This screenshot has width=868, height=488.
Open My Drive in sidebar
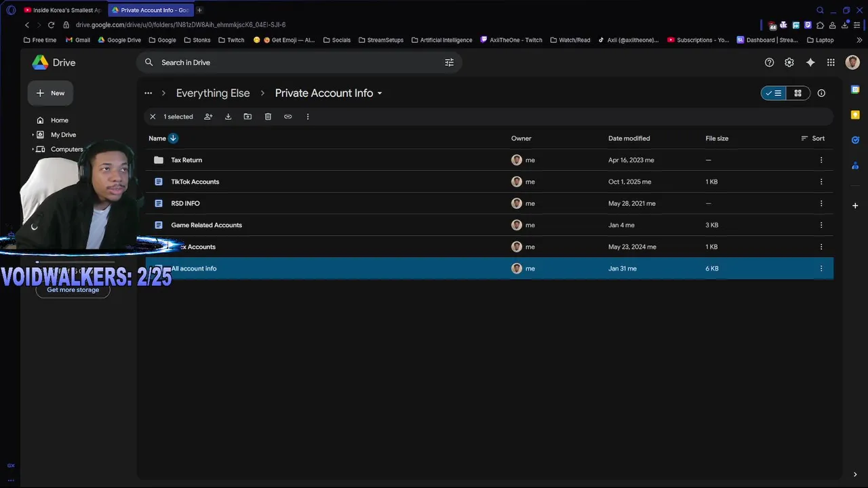[x=63, y=135]
